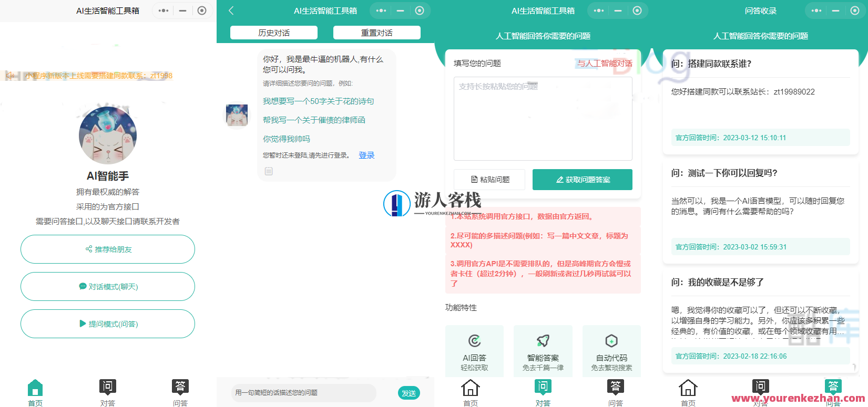
Task: Select suggestion 帮我写一个关于催债的律师函
Action: [x=314, y=120]
